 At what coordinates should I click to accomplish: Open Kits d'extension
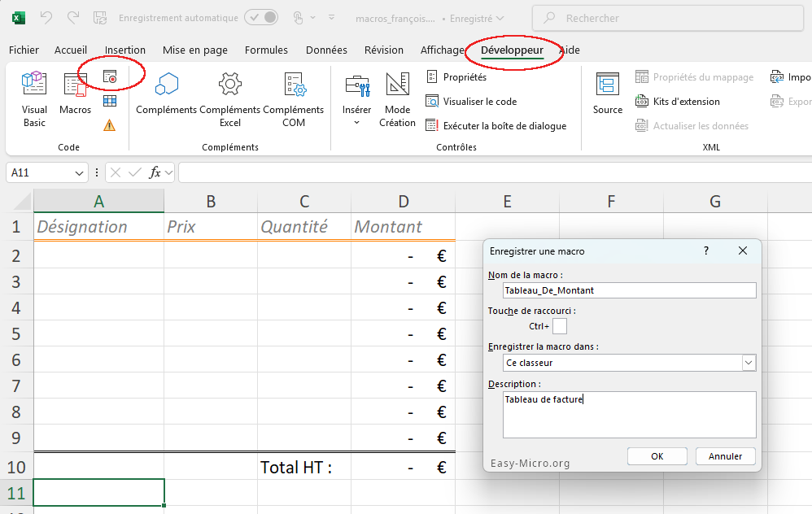[678, 102]
